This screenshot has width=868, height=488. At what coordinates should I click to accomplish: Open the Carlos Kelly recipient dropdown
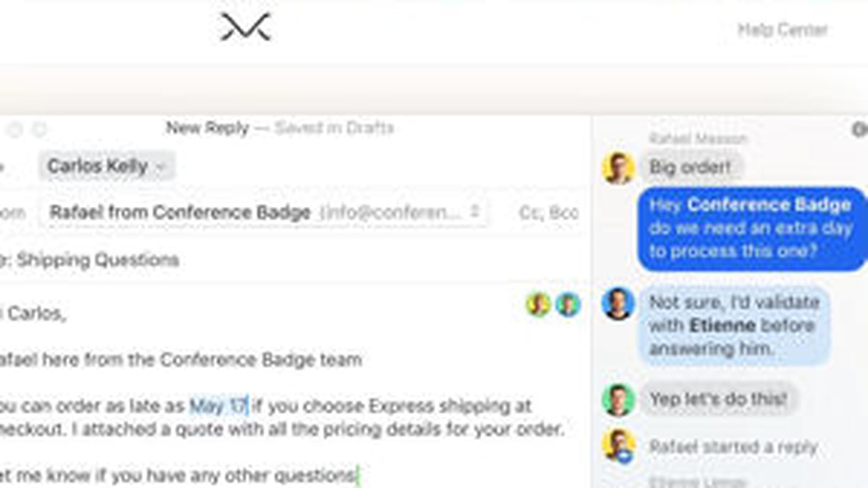pyautogui.click(x=106, y=166)
